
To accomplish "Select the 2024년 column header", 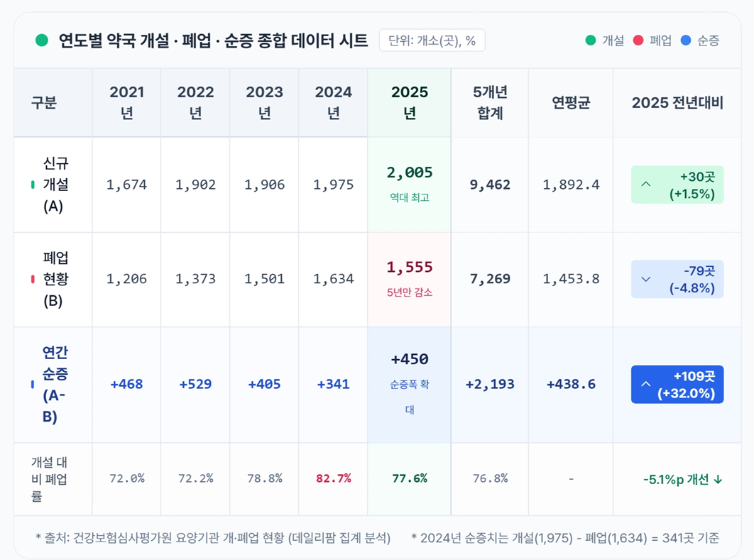I will tap(333, 102).
